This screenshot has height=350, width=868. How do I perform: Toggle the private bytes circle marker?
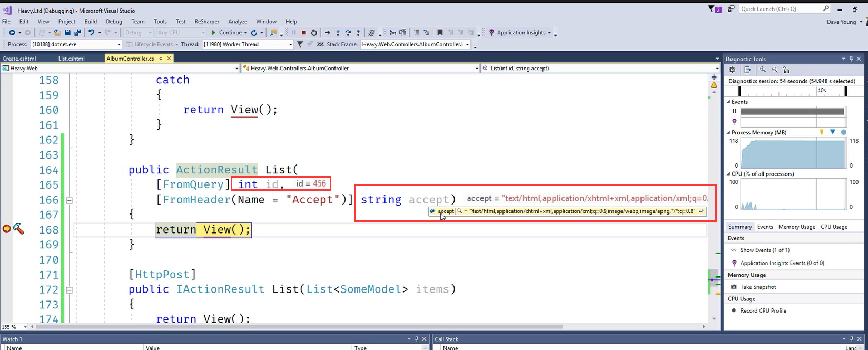[x=844, y=132]
